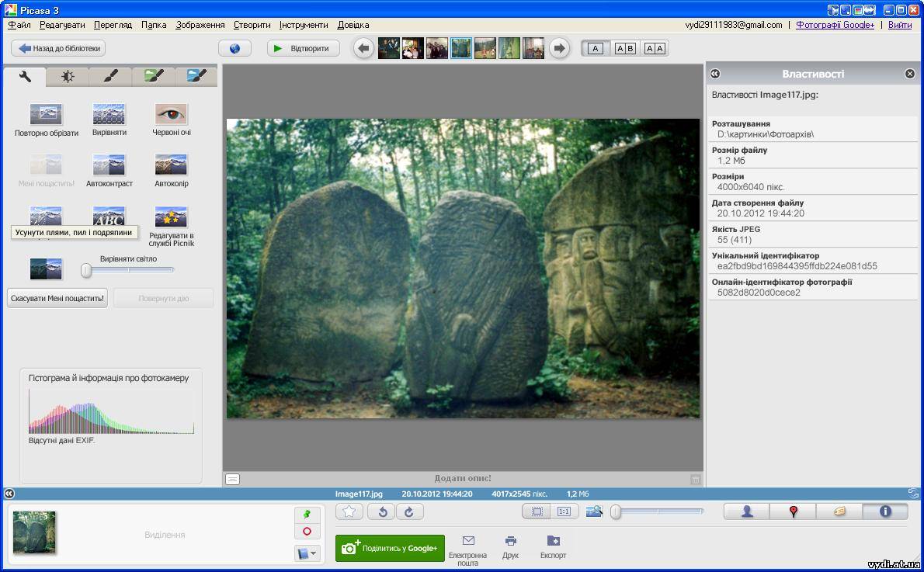
Task: Sign out via the Вийти link
Action: 900,25
